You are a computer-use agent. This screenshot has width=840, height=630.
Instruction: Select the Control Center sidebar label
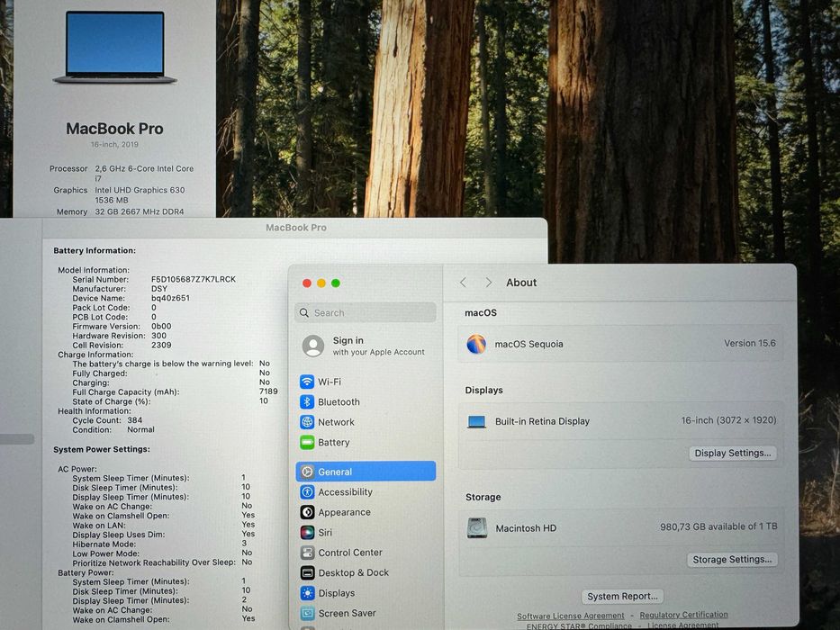[x=350, y=553]
